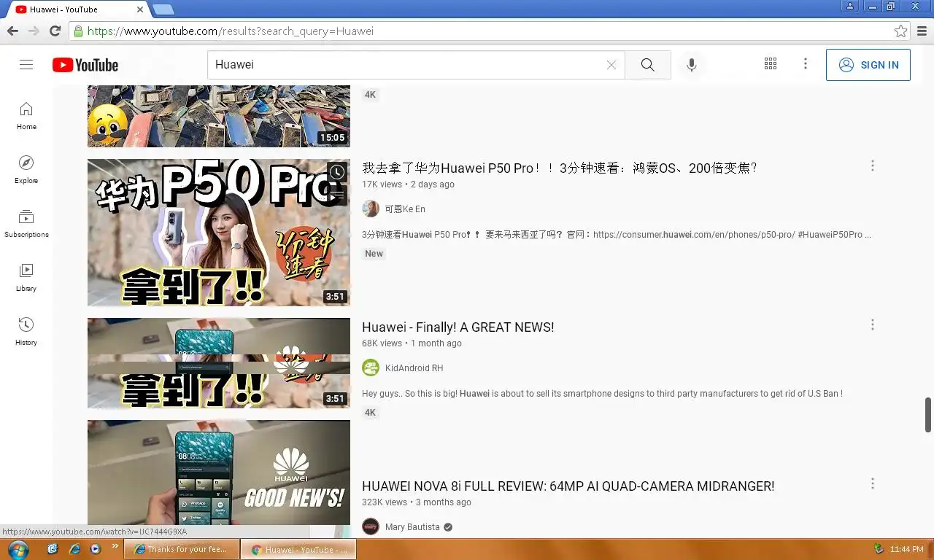Screen dimensions: 934x560
Task: Click the SIGN IN button
Action: (868, 65)
